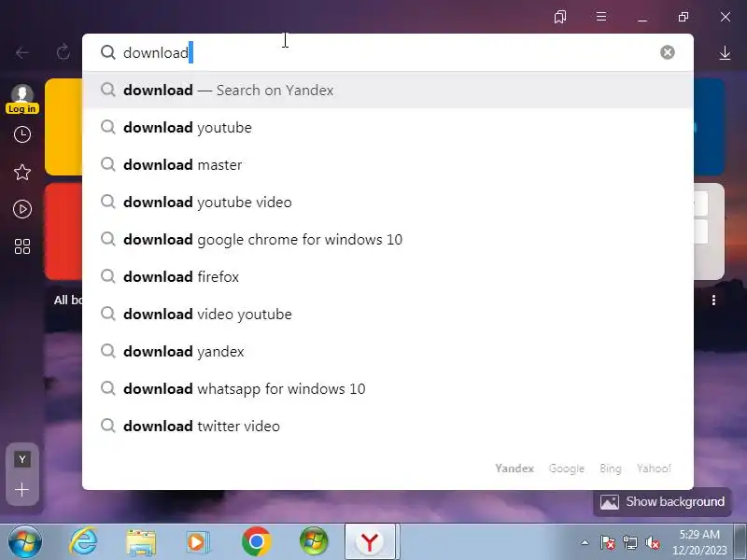This screenshot has height=560, width=747.
Task: Reload the page with the refresh icon
Action: coord(63,52)
